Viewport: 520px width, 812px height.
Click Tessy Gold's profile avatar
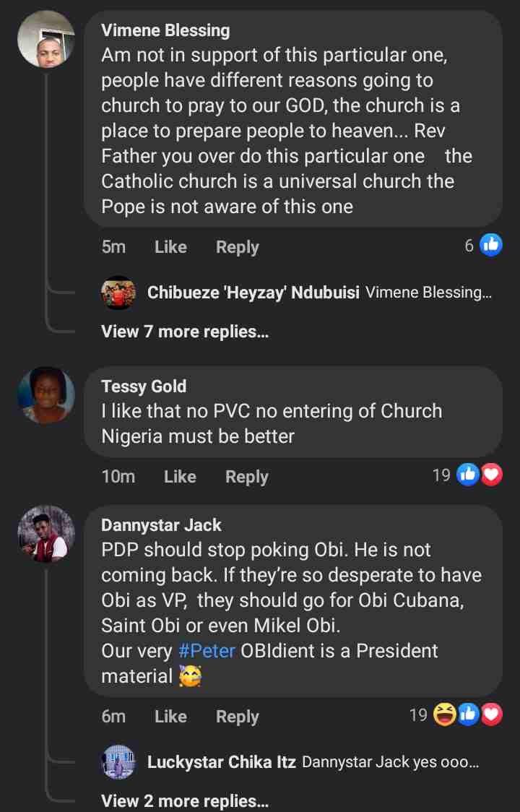tap(46, 395)
